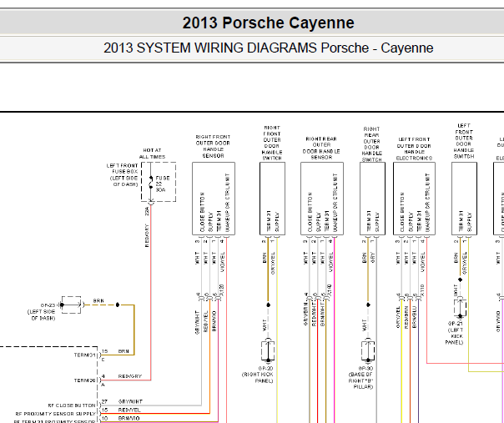Select the "RIGHT REAR OUTER DOOR HANDLE SENSOR" heading

(321, 149)
